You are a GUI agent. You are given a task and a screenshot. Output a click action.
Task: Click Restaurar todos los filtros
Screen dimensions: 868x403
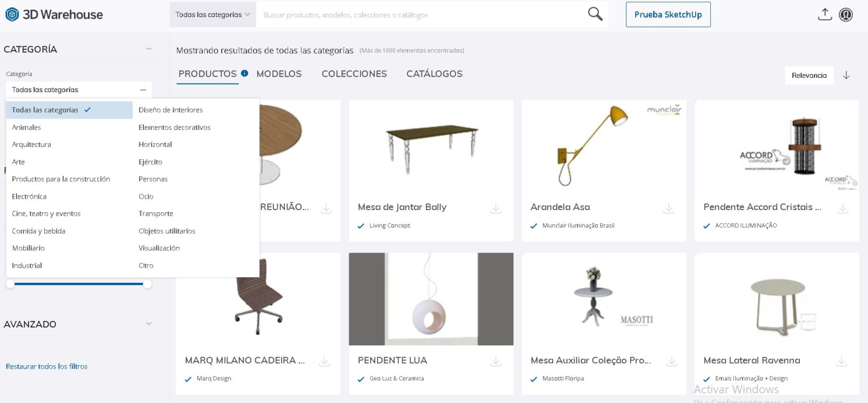[46, 366]
